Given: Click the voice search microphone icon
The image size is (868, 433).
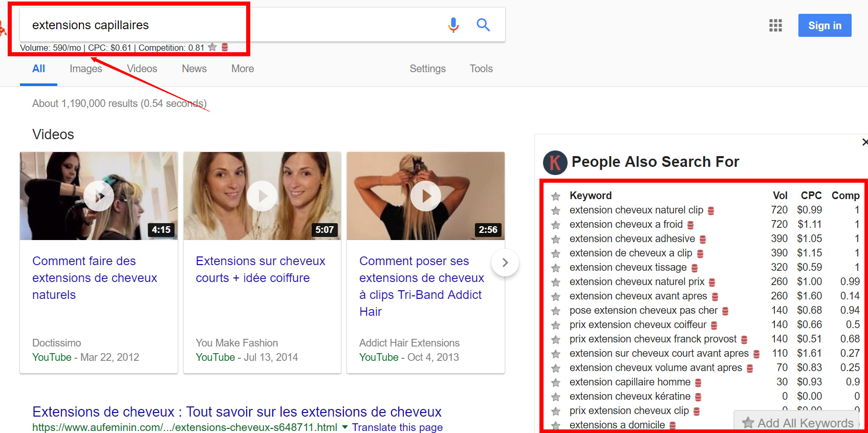Looking at the screenshot, I should coord(453,25).
